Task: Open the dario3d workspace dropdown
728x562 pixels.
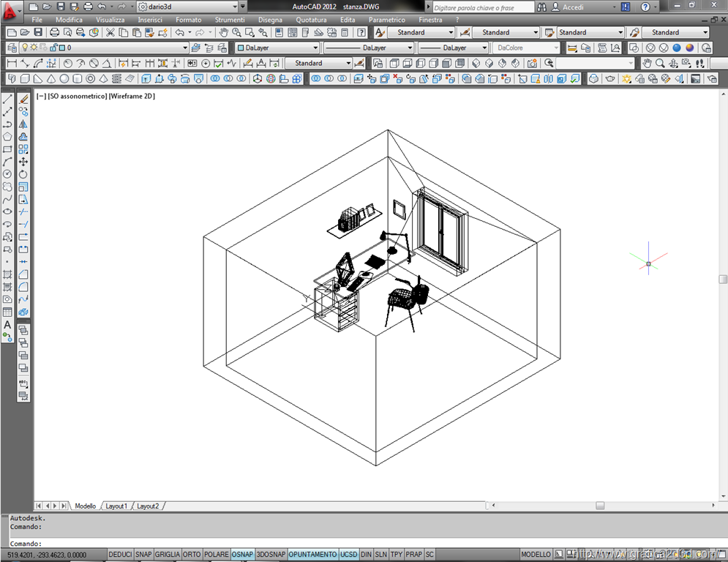Action: 243,7
